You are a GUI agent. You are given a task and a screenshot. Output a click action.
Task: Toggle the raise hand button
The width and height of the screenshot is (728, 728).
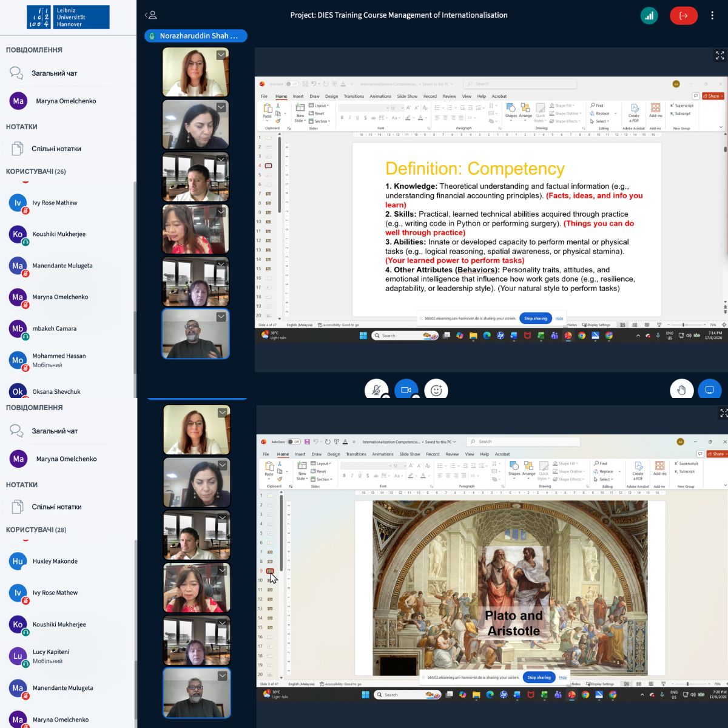(681, 390)
